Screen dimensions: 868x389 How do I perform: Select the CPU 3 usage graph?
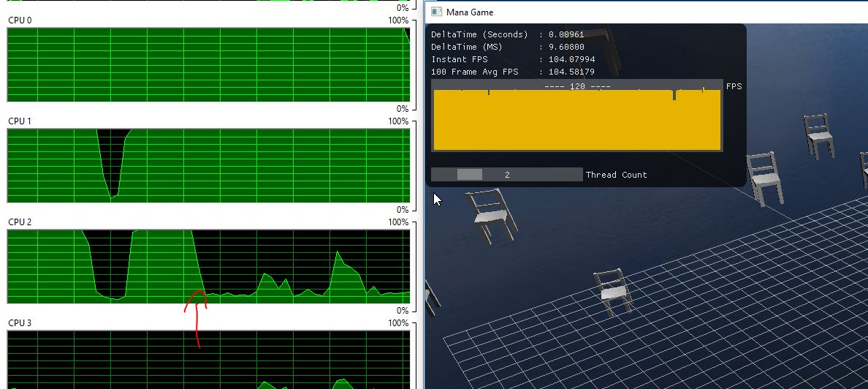coord(208,360)
